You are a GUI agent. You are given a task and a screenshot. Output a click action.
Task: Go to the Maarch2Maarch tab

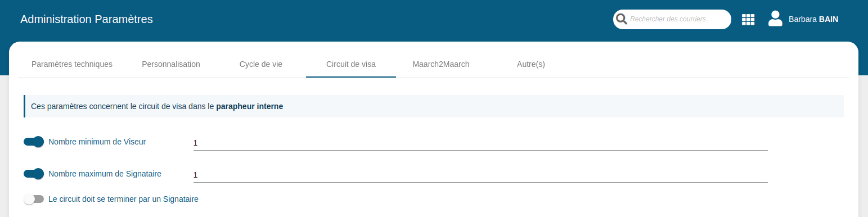pos(441,64)
